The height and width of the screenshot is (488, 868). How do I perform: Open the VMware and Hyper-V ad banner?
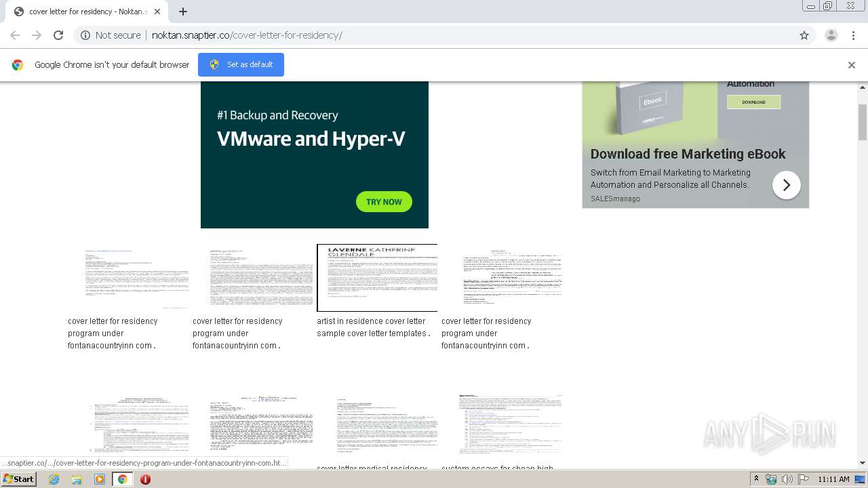(x=315, y=155)
